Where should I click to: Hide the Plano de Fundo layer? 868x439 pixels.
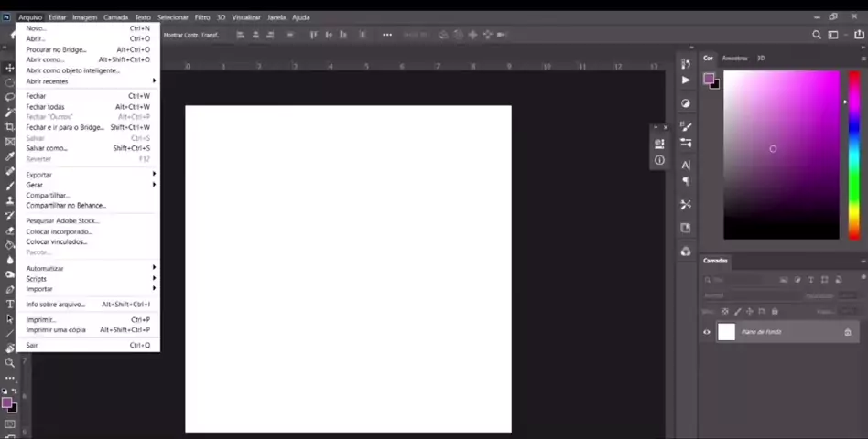706,332
